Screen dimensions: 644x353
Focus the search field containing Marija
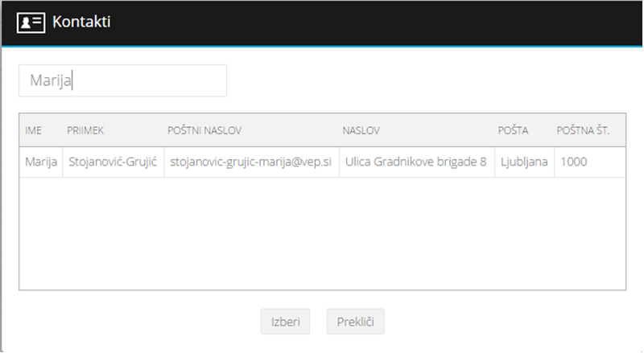[122, 80]
